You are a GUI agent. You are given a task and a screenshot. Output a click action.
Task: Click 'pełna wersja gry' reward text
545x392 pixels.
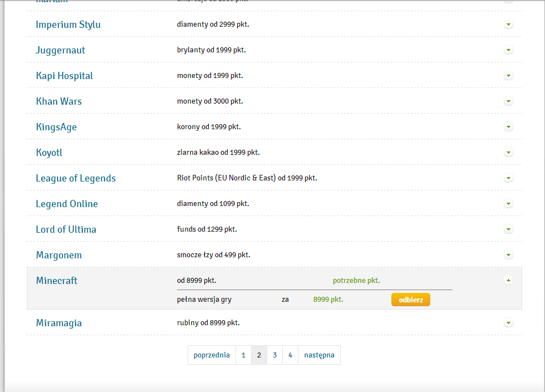click(204, 300)
